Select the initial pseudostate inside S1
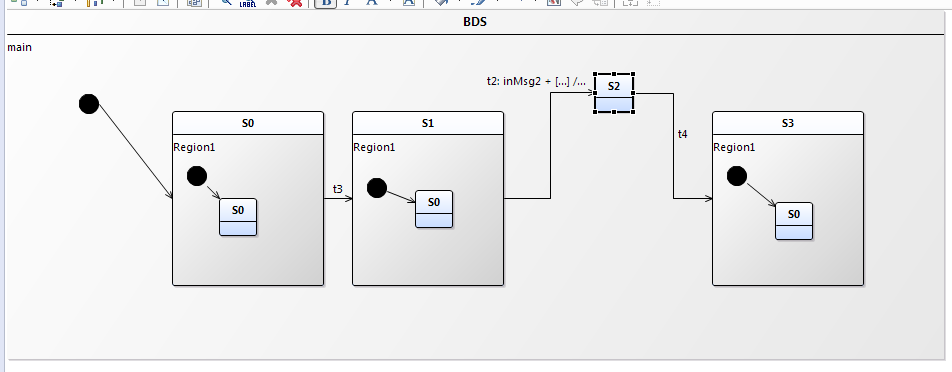952x372 pixels. [377, 188]
